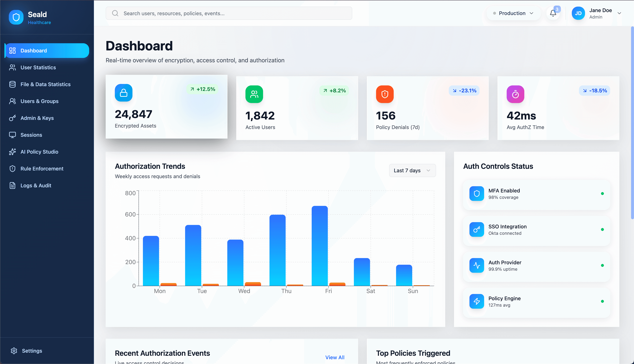This screenshot has width=634, height=364.
Task: Select the AI Policy Studio sparkle icon
Action: click(x=12, y=152)
